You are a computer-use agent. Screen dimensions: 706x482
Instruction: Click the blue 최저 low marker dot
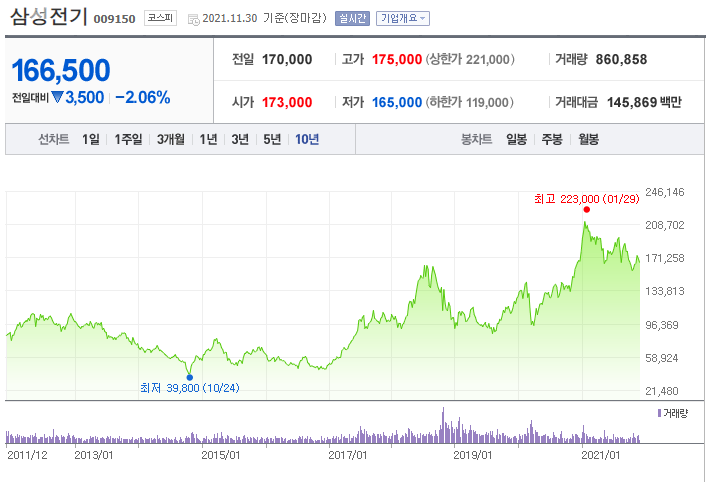[x=190, y=377]
